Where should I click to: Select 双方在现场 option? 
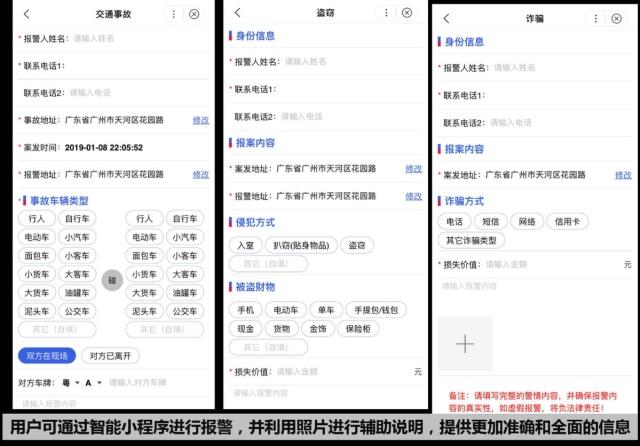[47, 355]
